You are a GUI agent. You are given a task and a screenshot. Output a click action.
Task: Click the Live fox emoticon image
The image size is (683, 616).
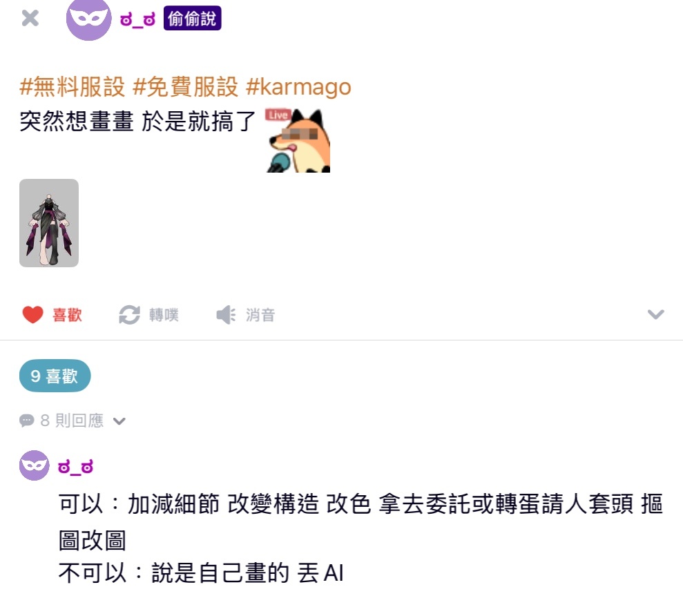pyautogui.click(x=298, y=139)
